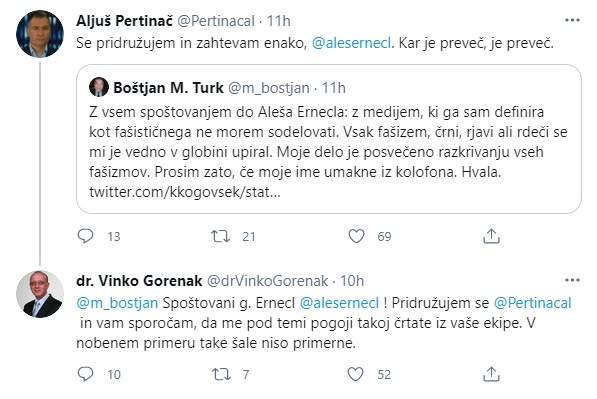The width and height of the screenshot is (597, 399).
Task: Open Aljuš Pertinač's profile picture
Action: (40, 34)
